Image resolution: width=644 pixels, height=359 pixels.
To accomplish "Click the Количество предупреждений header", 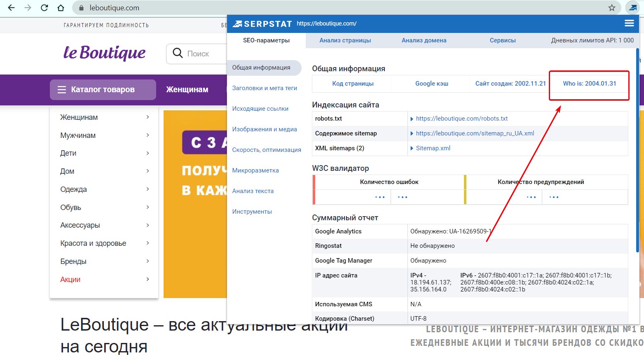I will [541, 182].
